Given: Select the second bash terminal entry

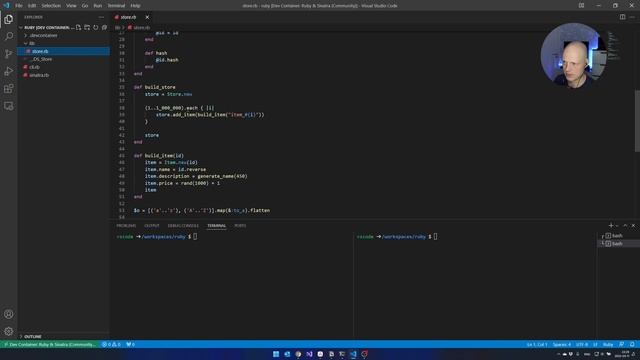Looking at the screenshot, I should pyautogui.click(x=618, y=244).
